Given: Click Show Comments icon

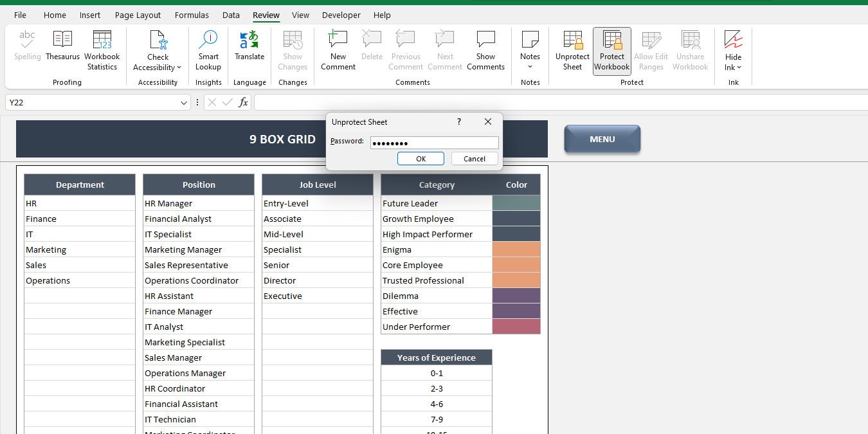Looking at the screenshot, I should [486, 40].
